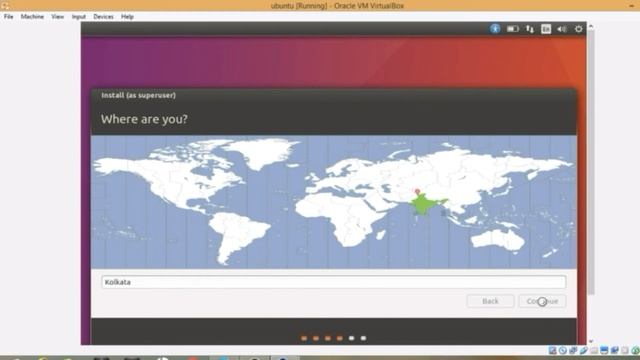Open the Help menu
640x360 pixels.
coord(127,17)
